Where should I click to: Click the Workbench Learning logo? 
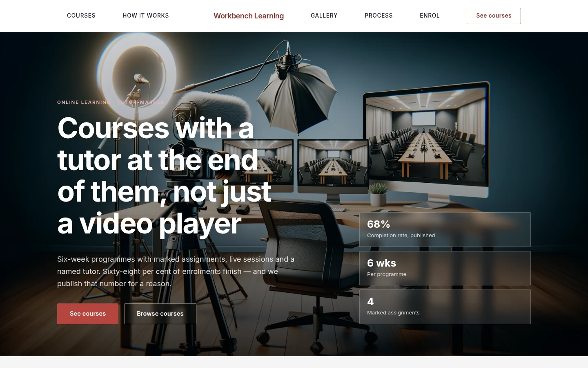(249, 16)
